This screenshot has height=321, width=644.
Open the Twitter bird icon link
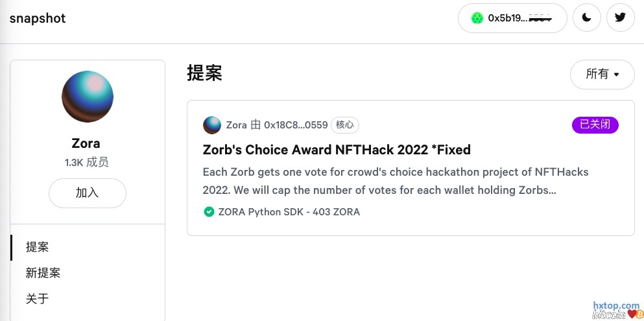[620, 18]
